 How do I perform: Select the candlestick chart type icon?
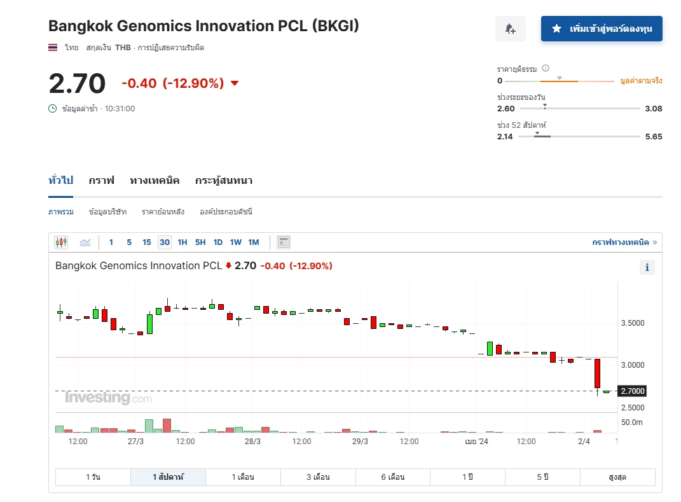point(61,242)
